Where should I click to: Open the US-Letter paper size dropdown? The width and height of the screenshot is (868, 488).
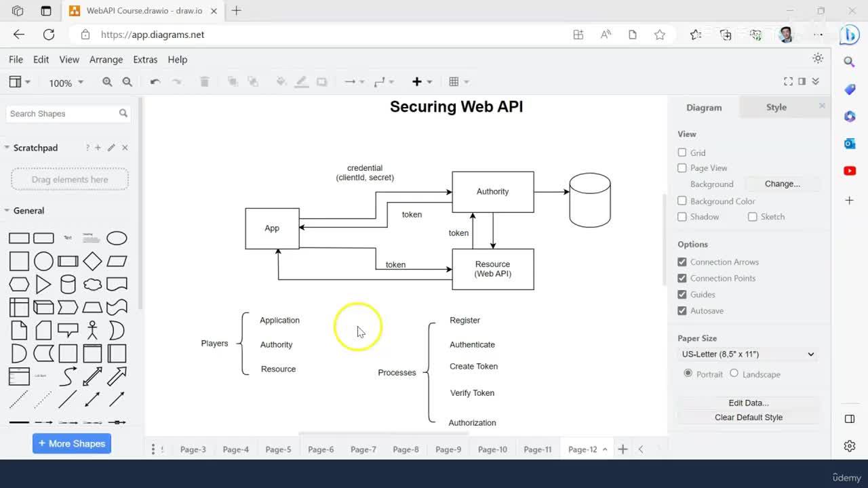pos(748,354)
